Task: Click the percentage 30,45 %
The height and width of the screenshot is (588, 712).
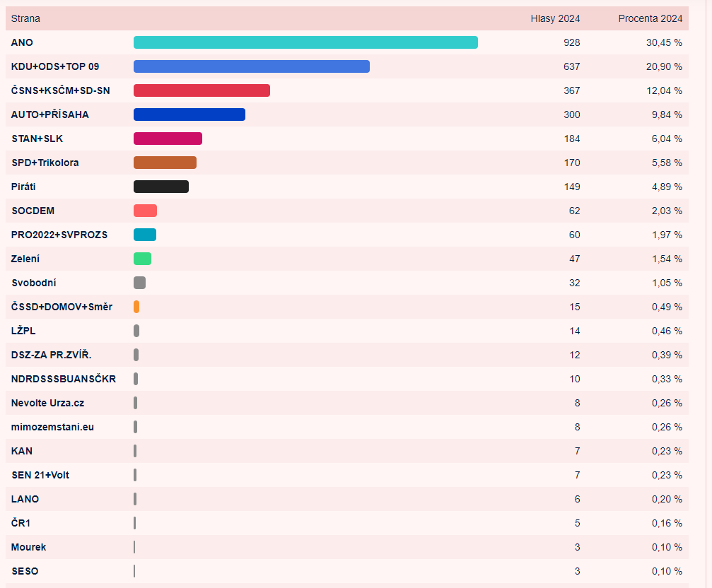Action: click(664, 42)
